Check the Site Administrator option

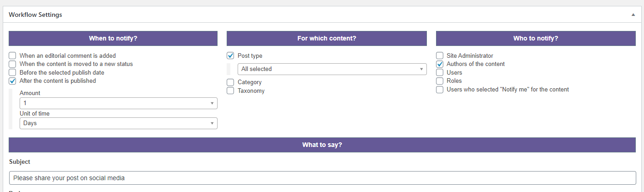(440, 56)
